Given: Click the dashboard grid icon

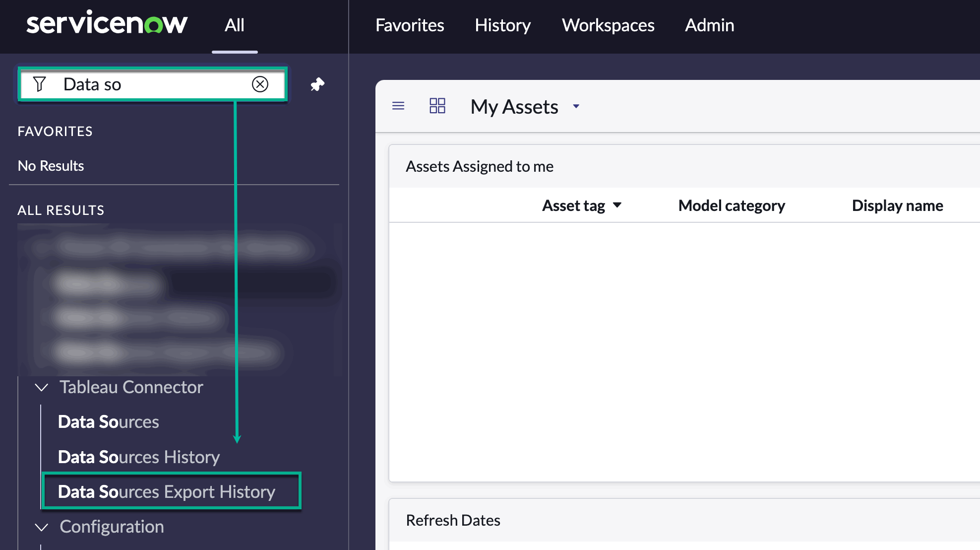Looking at the screenshot, I should point(437,106).
